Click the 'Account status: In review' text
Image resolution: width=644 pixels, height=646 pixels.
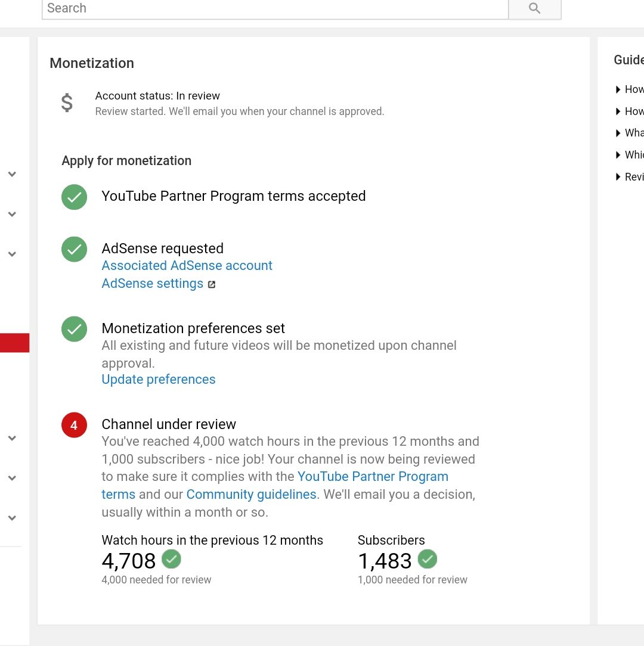(157, 95)
